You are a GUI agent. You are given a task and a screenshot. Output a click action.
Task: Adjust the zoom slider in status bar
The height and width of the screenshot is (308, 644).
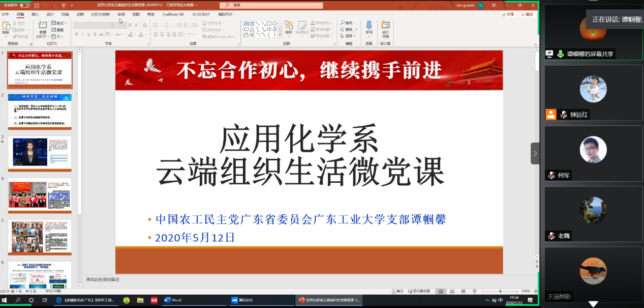pyautogui.click(x=501, y=291)
